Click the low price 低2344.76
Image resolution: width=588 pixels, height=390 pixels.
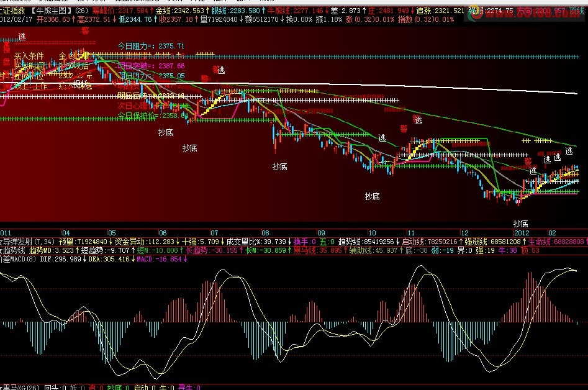click(138, 19)
